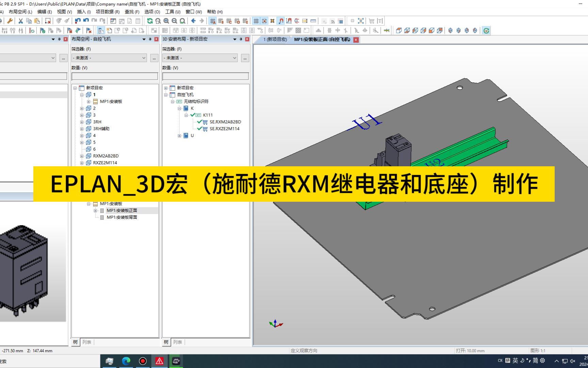The width and height of the screenshot is (588, 368).
Task: Toggle snap to grid button
Action: click(x=264, y=21)
